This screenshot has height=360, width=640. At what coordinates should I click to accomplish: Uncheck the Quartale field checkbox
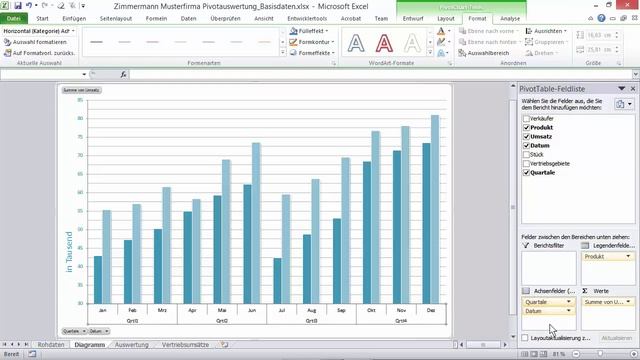tap(526, 173)
